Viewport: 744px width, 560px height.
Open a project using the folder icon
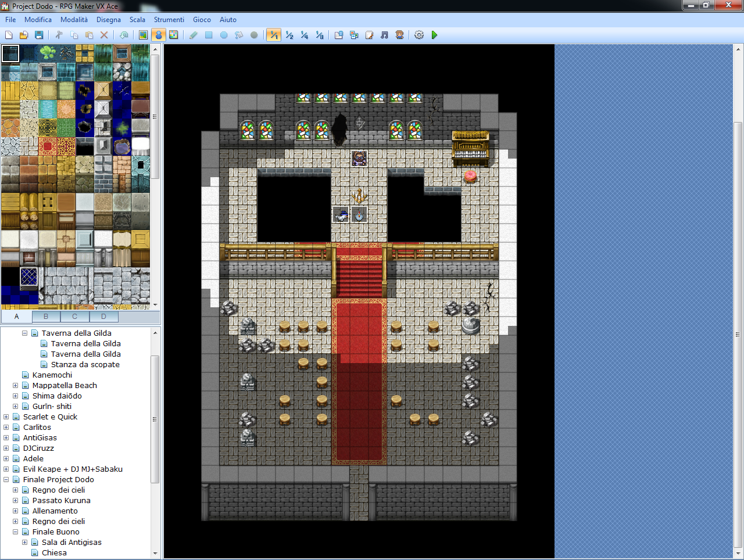click(x=24, y=35)
